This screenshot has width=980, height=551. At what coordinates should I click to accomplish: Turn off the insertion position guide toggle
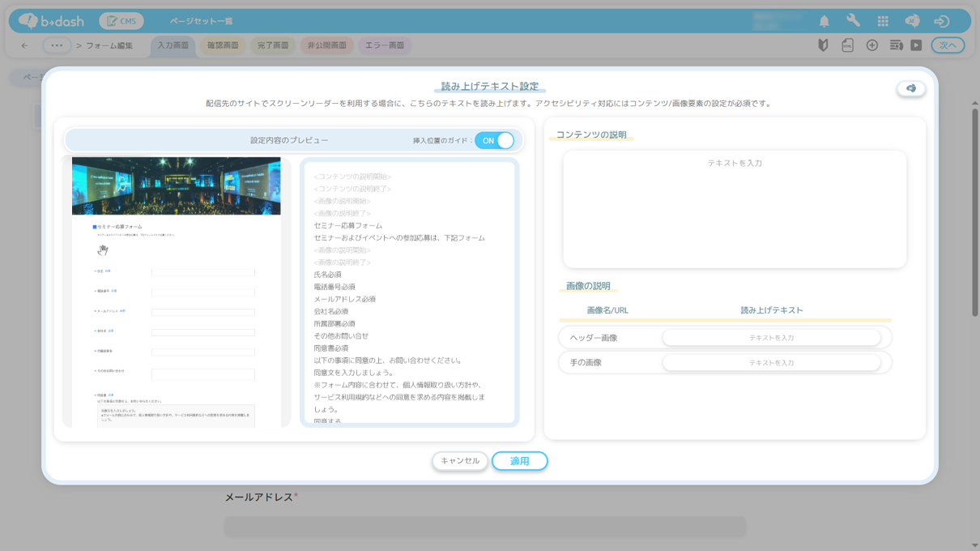coord(495,140)
